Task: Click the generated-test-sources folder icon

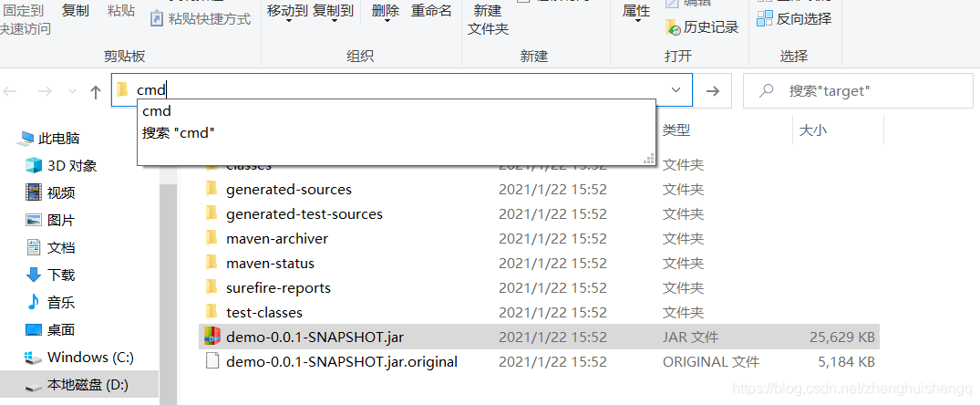Action: coord(211,213)
